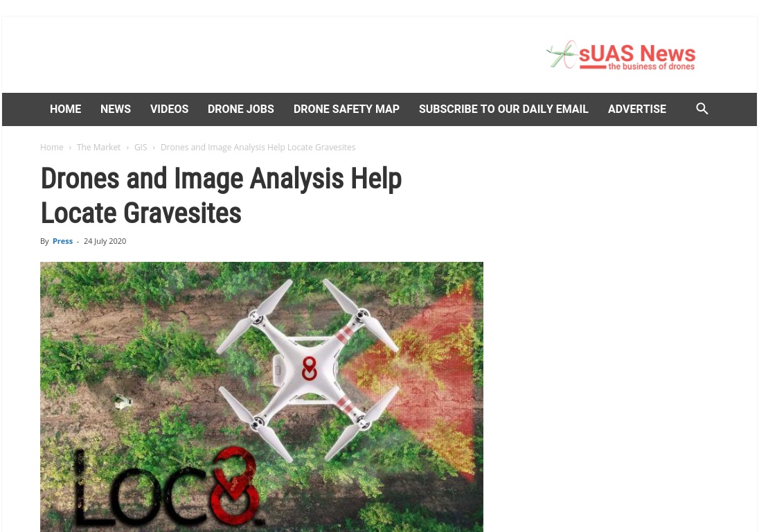Open DRONE SAFETY MAP from the navigation

[x=346, y=109]
